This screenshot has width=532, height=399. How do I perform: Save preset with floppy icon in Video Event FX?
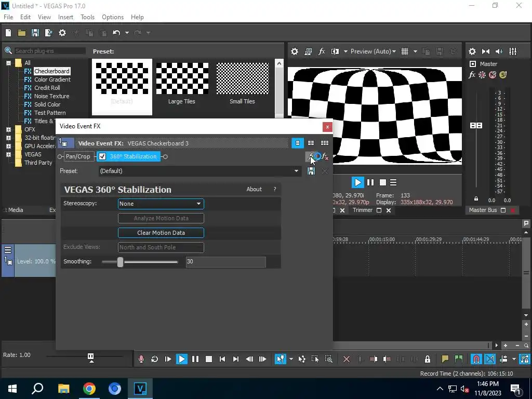pos(311,171)
